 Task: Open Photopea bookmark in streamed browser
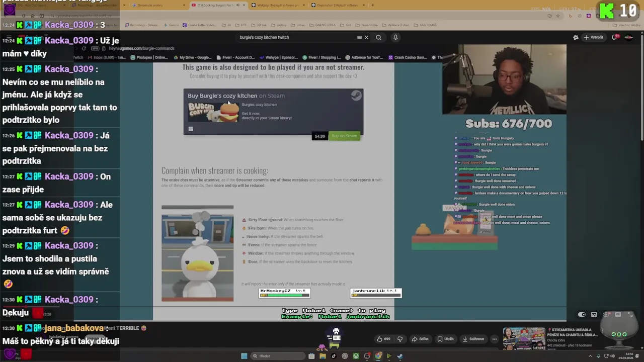149,57
